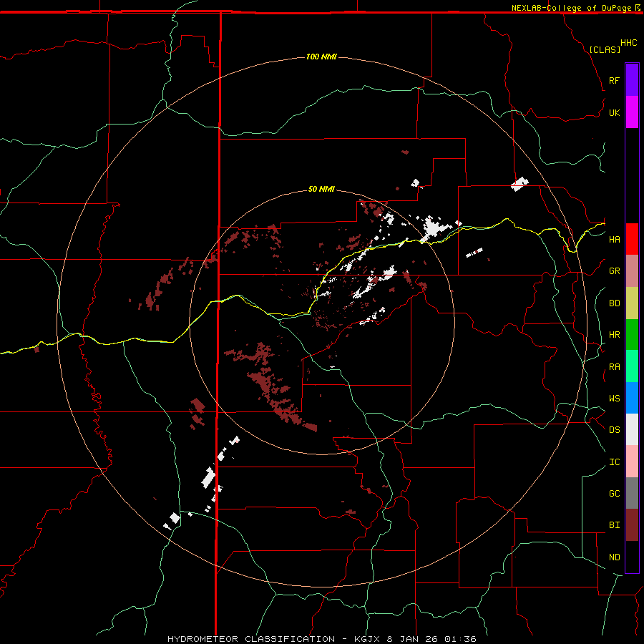Click the 'HR' legend label
This screenshot has height=644, width=644.
pos(614,335)
